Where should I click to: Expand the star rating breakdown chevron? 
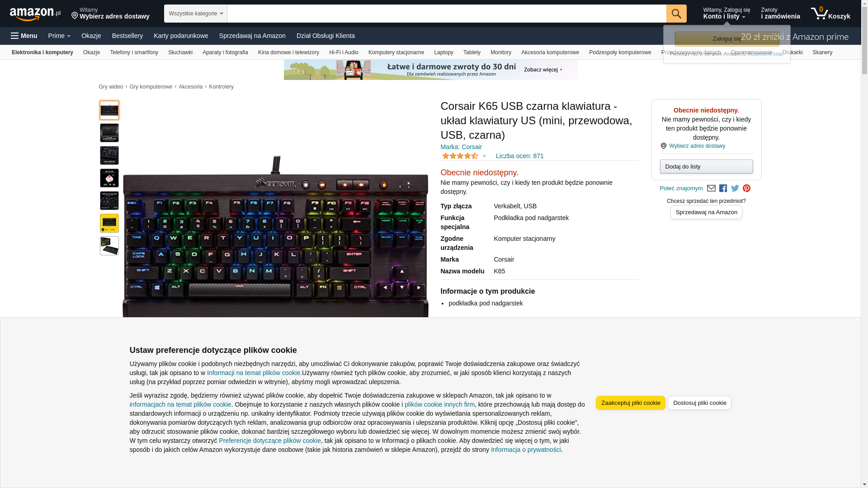484,156
